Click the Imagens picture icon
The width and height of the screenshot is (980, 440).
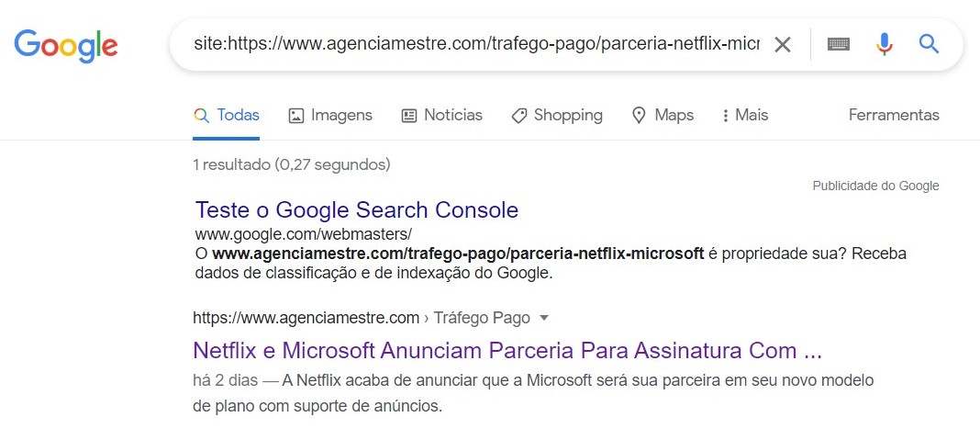pyautogui.click(x=295, y=116)
